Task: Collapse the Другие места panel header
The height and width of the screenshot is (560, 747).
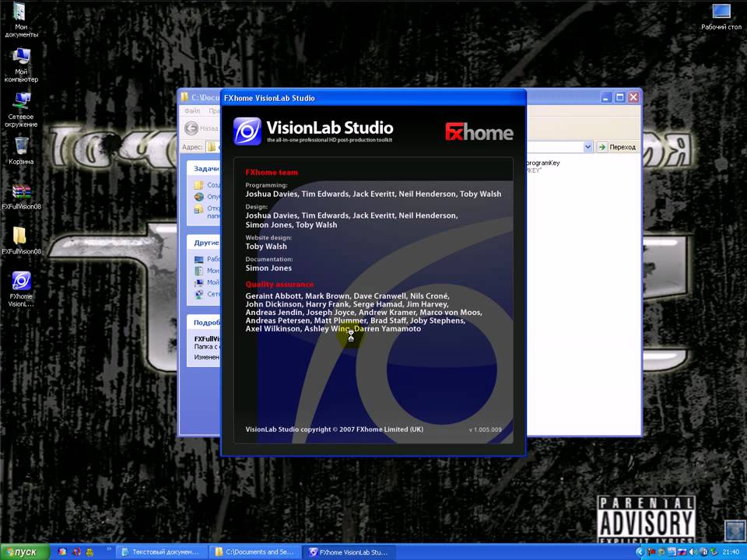Action: [x=203, y=243]
